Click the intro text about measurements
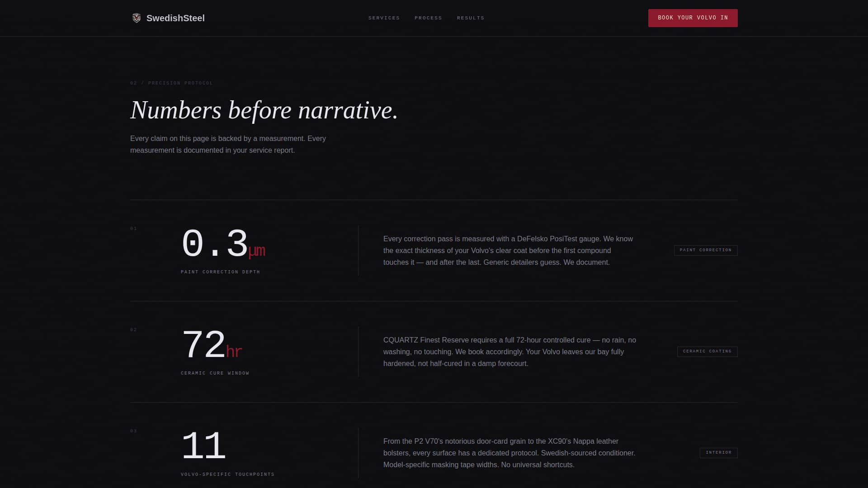 click(x=228, y=145)
